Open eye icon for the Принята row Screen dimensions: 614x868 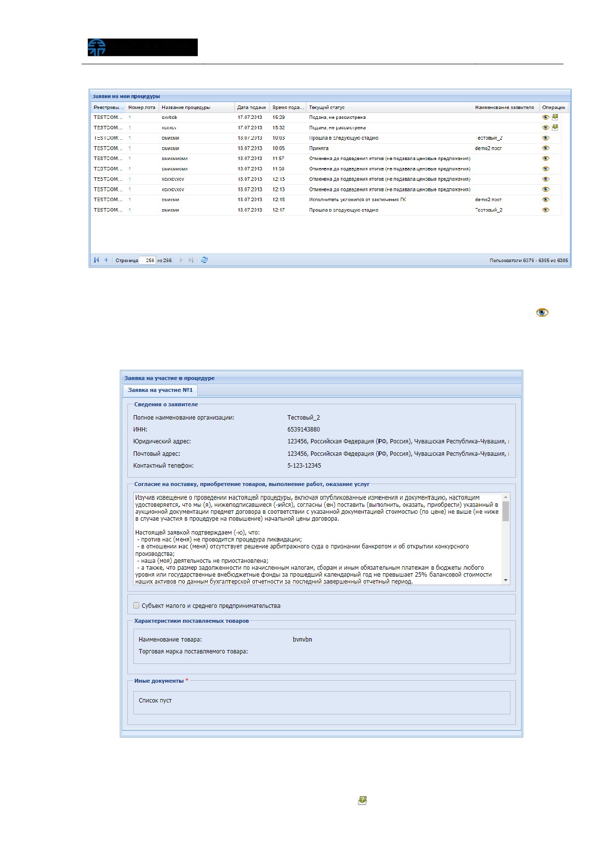point(546,148)
